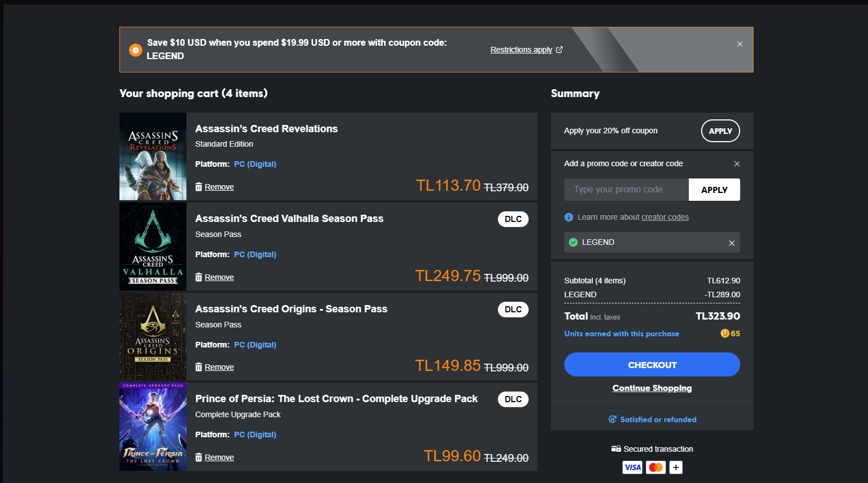Apply the typed promo code
Viewport: 868px width, 483px height.
714,190
